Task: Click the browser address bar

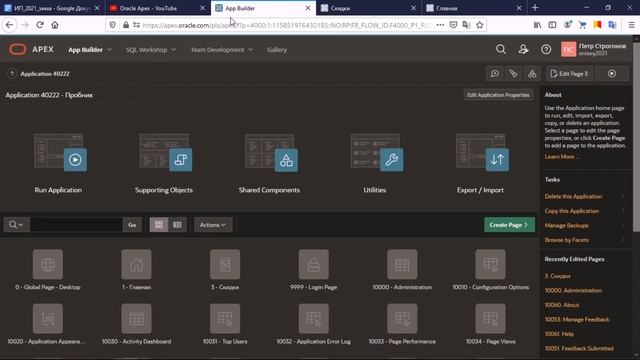Action: (286, 25)
